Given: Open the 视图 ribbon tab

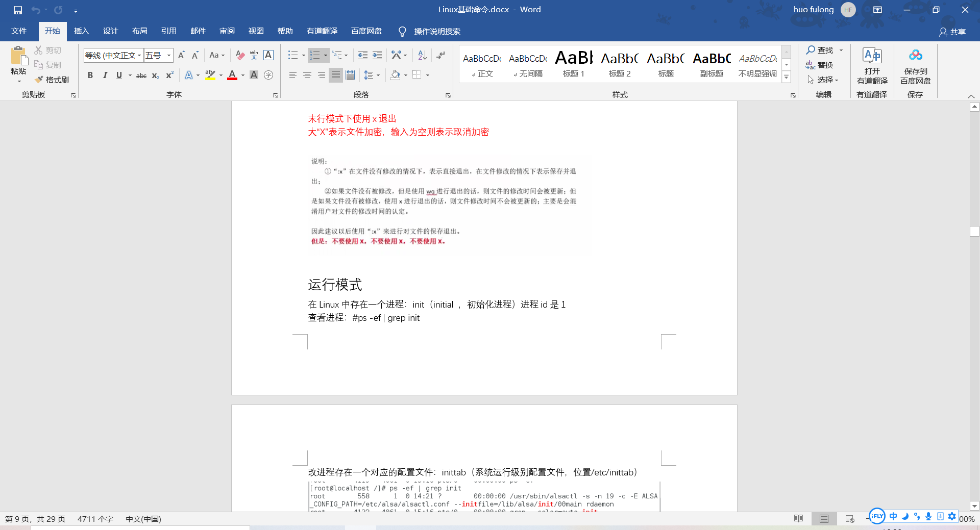Looking at the screenshot, I should click(256, 31).
